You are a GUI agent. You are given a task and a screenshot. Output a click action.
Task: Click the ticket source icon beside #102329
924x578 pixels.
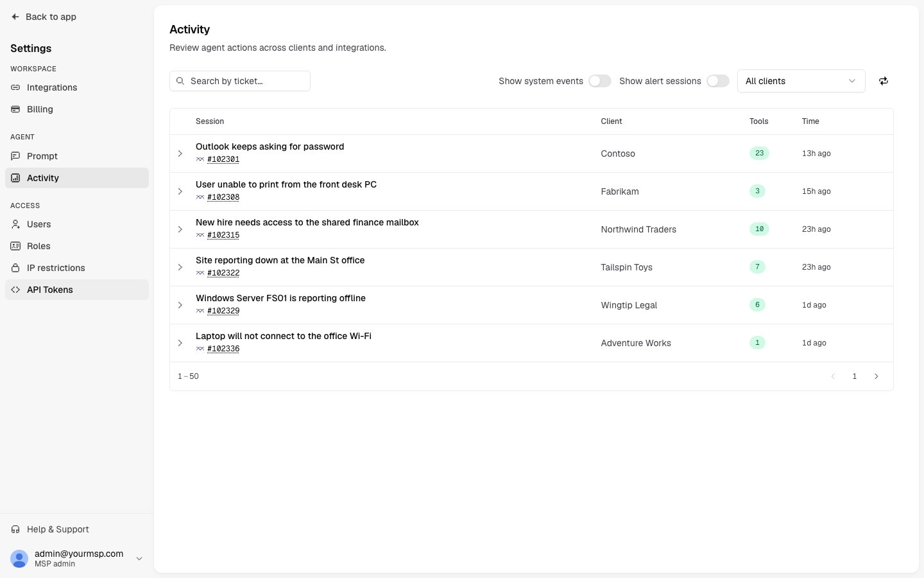click(200, 311)
